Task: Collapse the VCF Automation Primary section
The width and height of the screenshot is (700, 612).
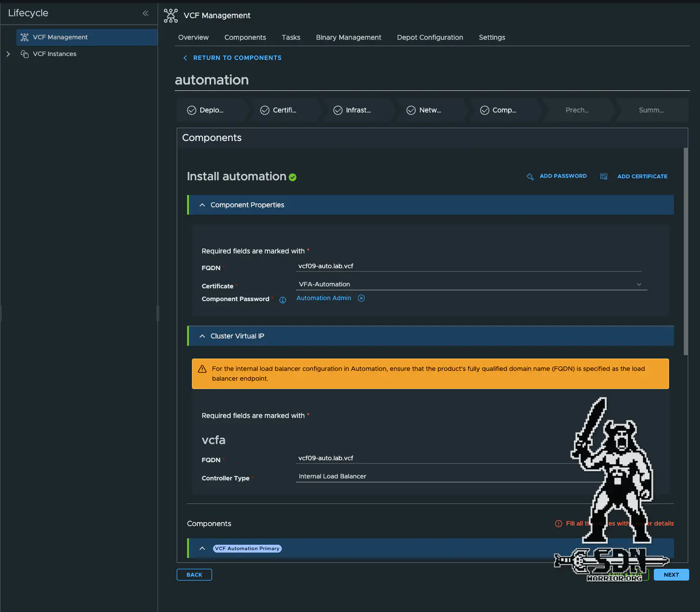Action: coord(202,549)
